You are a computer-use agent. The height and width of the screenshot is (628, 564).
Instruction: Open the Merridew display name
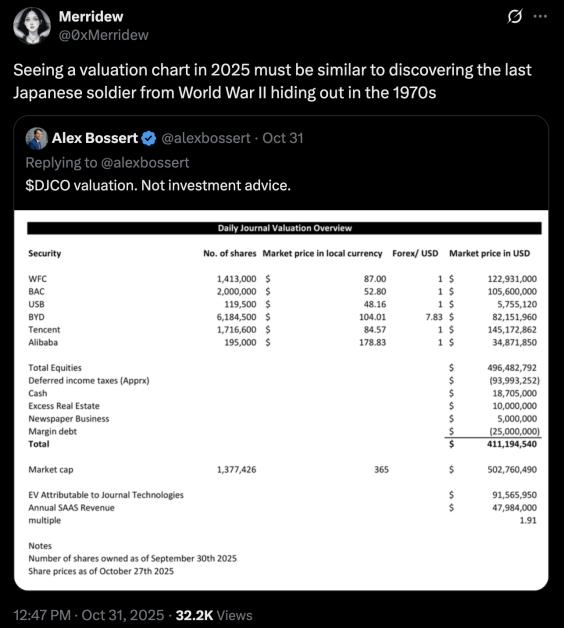tap(91, 16)
